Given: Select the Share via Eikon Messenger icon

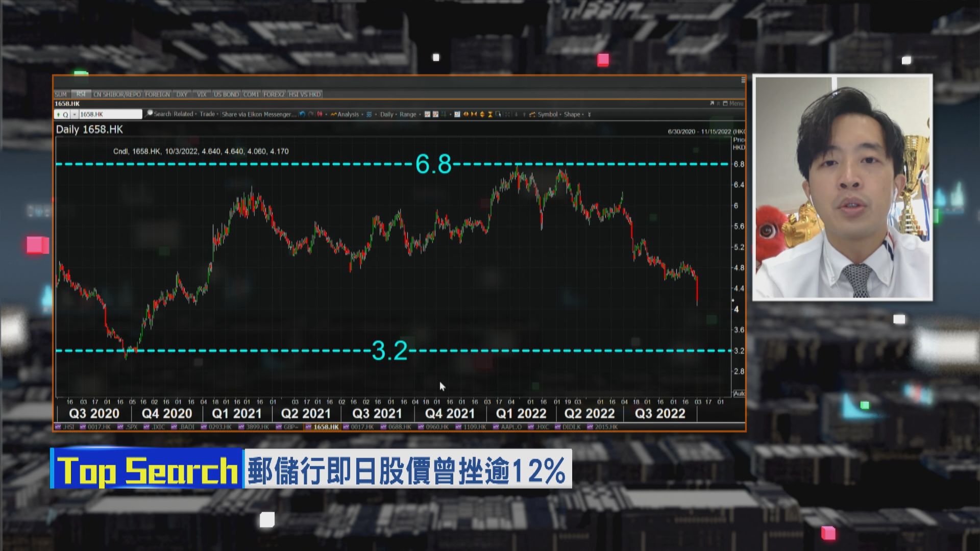Looking at the screenshot, I should [261, 114].
